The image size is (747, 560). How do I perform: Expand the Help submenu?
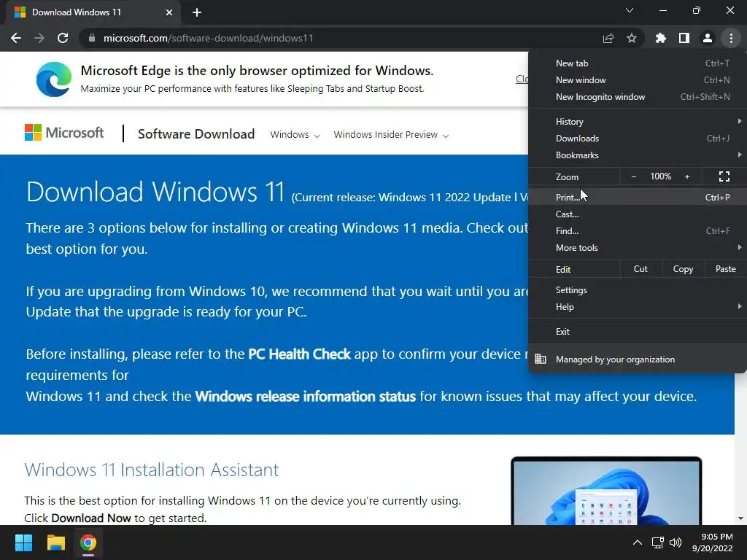click(638, 307)
